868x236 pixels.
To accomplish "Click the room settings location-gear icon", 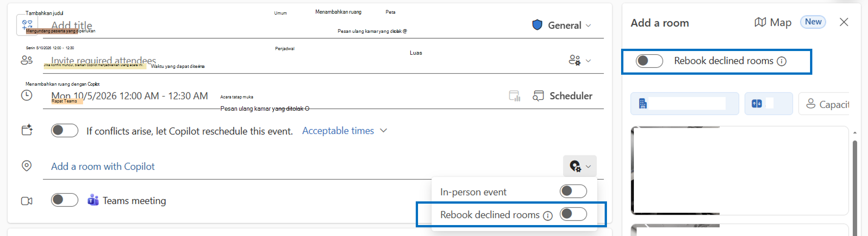I will tap(575, 166).
